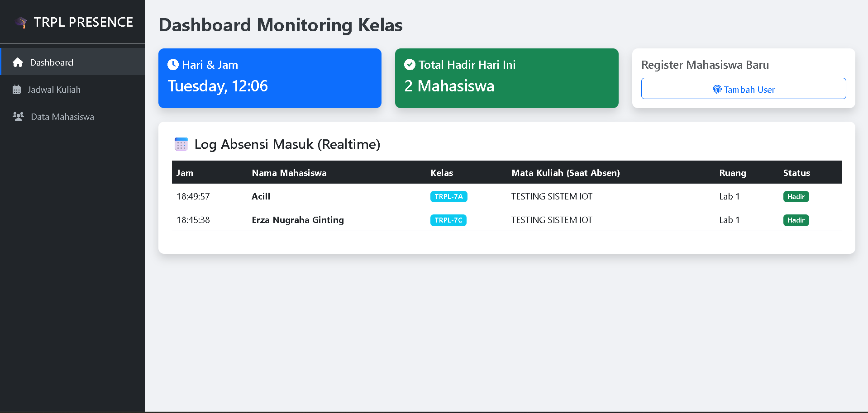Select the Jam column header
The height and width of the screenshot is (413, 868).
pyautogui.click(x=185, y=172)
